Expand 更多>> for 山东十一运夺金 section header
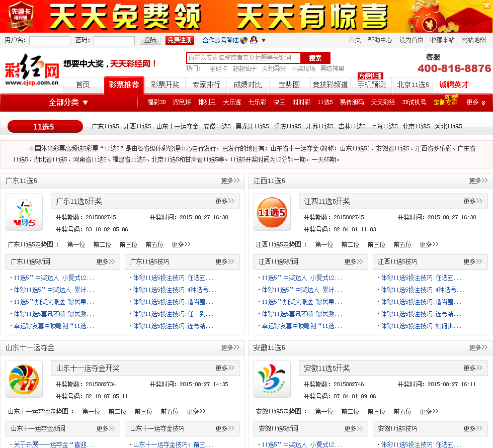Image resolution: width=493 pixels, height=448 pixels. tap(230, 347)
